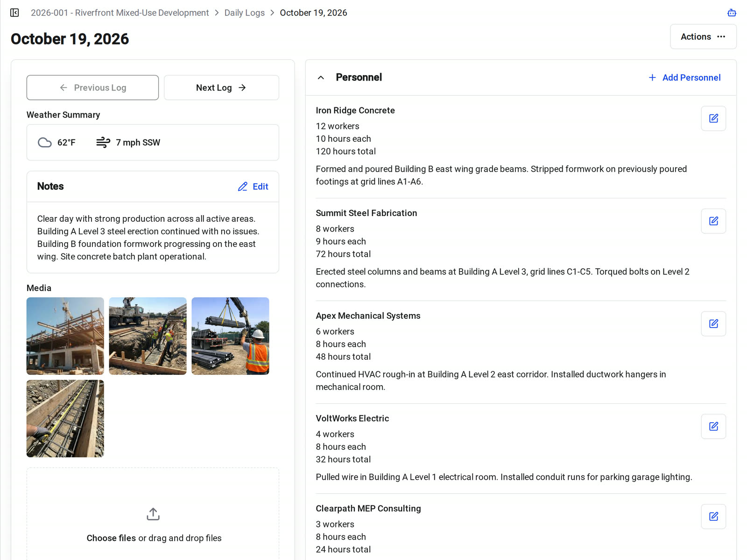Click the 12 workers line
The height and width of the screenshot is (560, 747).
pos(338,126)
